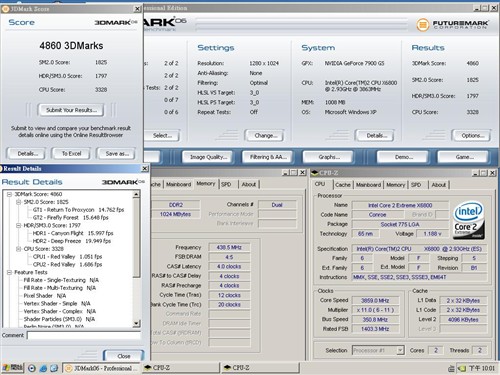The width and height of the screenshot is (500, 375).
Task: Switch to Memory tab in right CPU-Z
Action: point(395,185)
